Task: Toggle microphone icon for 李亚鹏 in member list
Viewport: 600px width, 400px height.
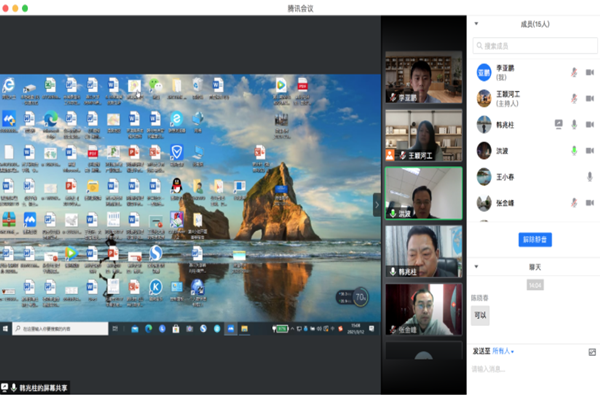Action: pyautogui.click(x=574, y=73)
